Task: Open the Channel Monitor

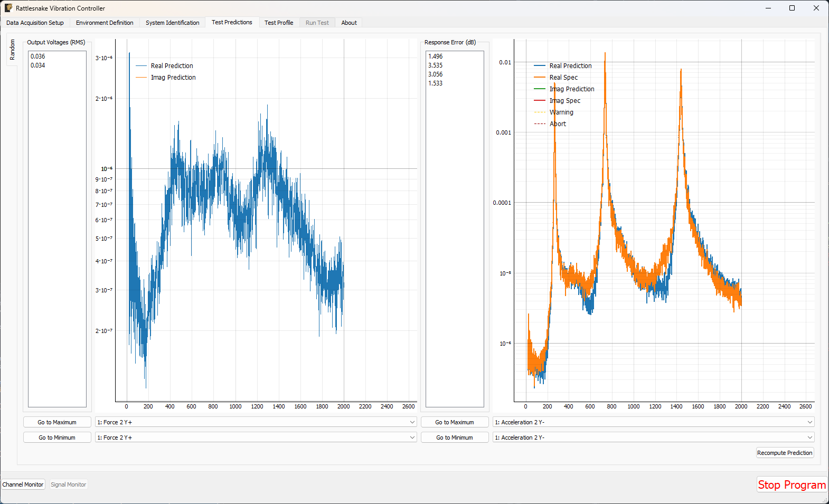Action: (23, 484)
